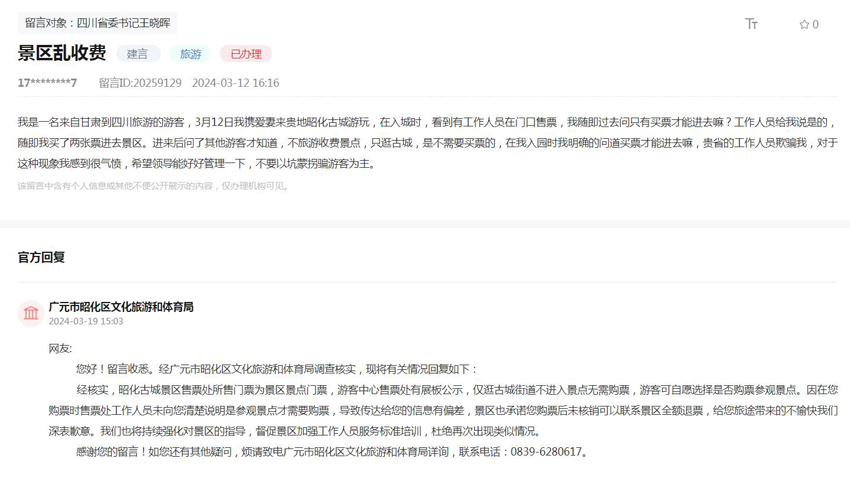Click the 留言ID:20259129 text
The width and height of the screenshot is (850, 478).
click(140, 83)
